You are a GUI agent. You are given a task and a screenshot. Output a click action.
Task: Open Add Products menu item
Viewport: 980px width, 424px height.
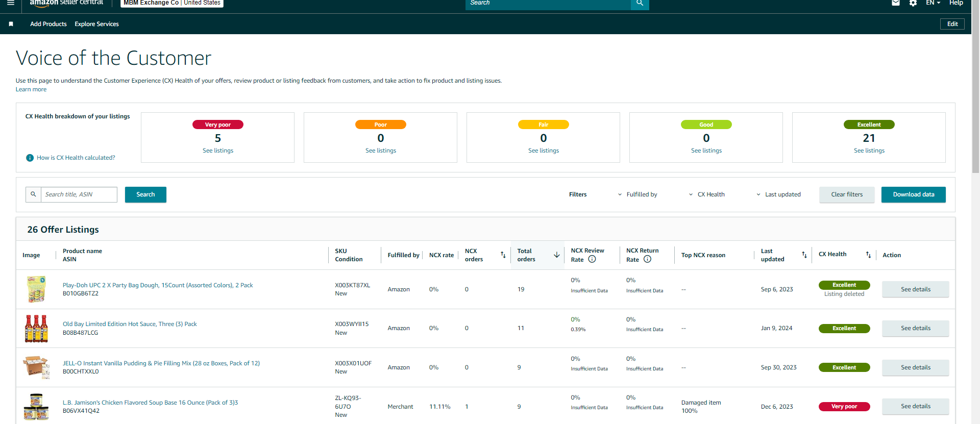click(48, 24)
